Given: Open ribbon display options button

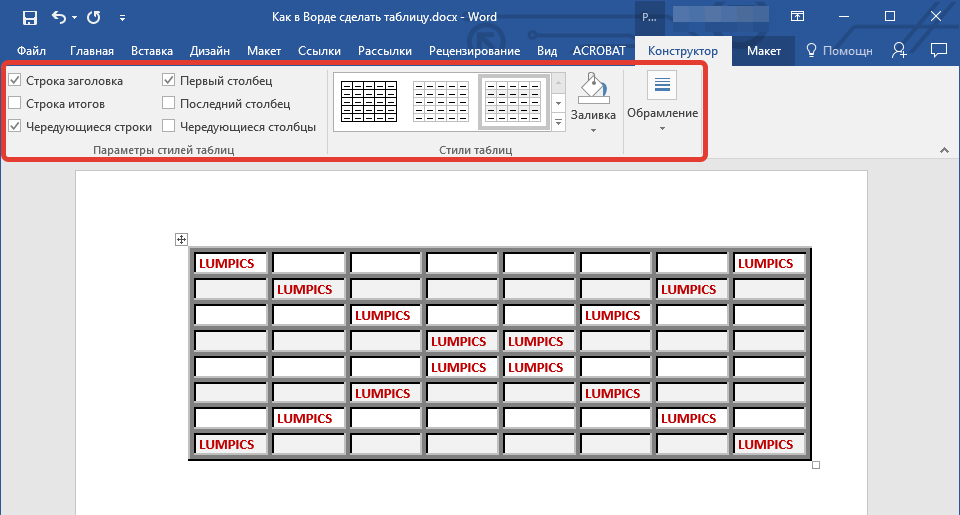Looking at the screenshot, I should pyautogui.click(x=797, y=17).
